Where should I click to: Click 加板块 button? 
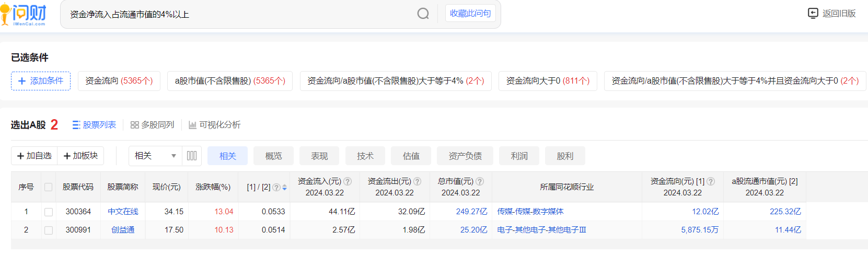(80, 156)
